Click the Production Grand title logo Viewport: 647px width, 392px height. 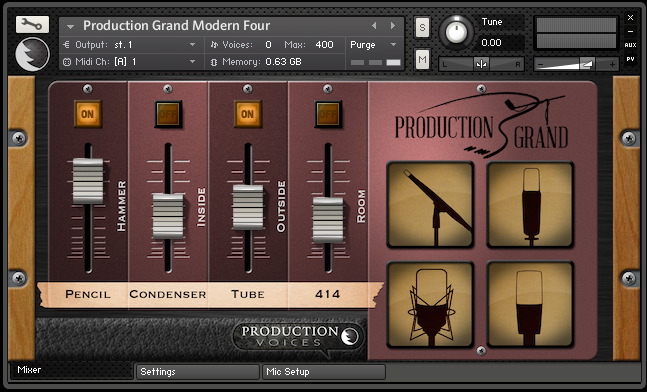point(481,125)
